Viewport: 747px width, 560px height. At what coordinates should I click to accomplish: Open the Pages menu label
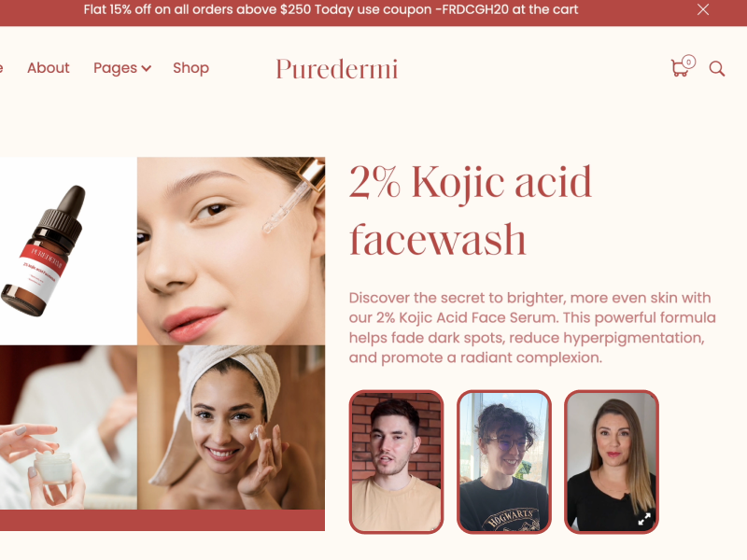click(115, 68)
